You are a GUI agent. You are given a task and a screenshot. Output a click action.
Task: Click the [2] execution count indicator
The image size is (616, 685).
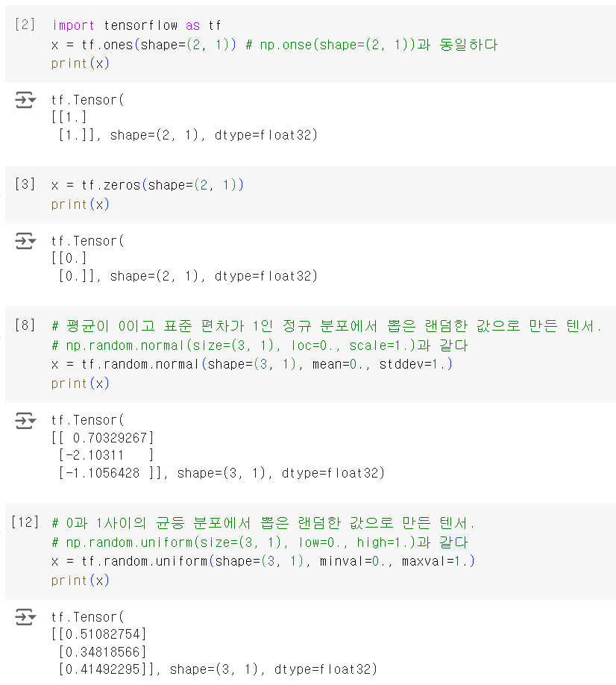click(x=25, y=25)
